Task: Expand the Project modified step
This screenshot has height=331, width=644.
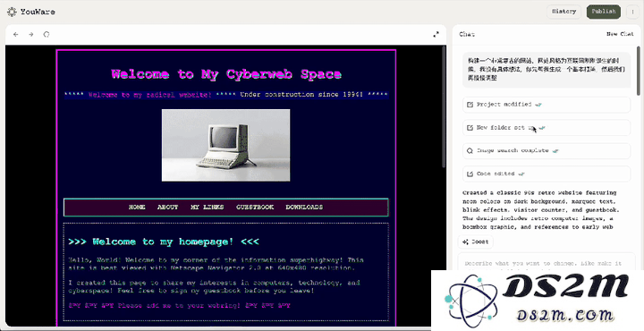Action: pyautogui.click(x=547, y=105)
